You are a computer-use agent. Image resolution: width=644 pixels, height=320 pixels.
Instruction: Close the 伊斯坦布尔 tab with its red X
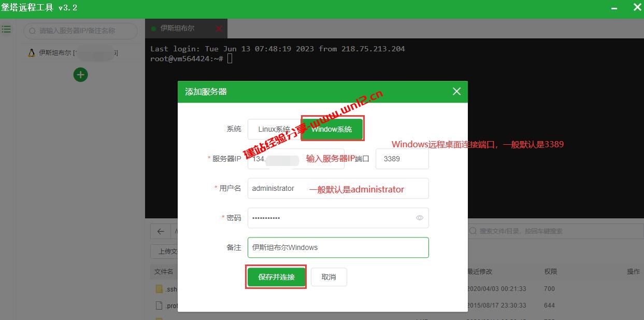[x=218, y=29]
